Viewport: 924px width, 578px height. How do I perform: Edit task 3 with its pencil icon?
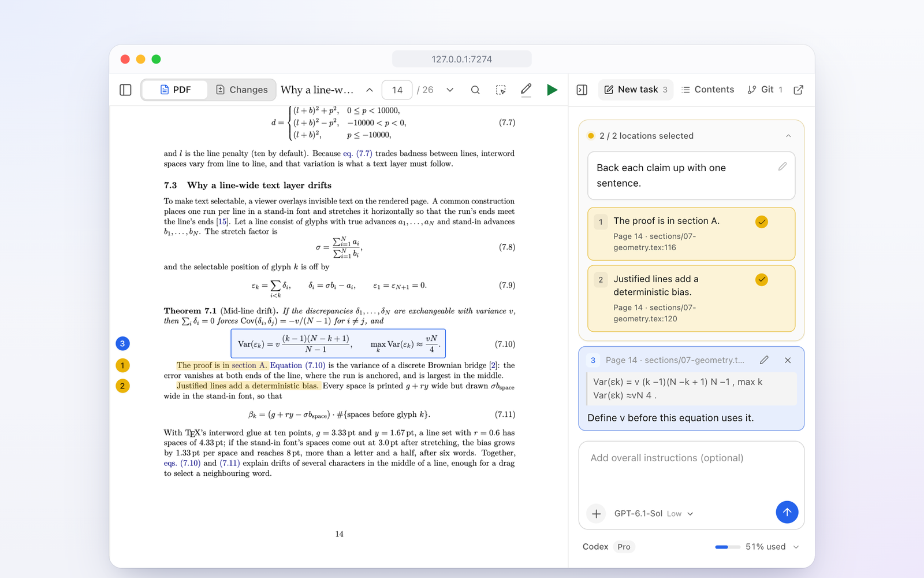tap(764, 360)
